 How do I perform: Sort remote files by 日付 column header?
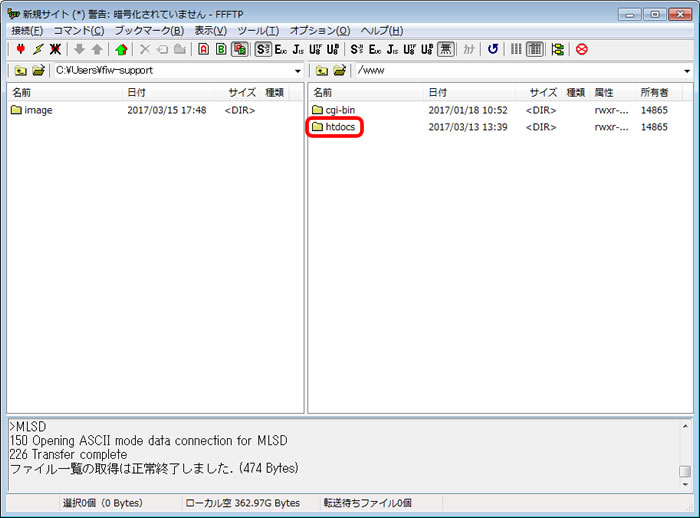tap(438, 92)
